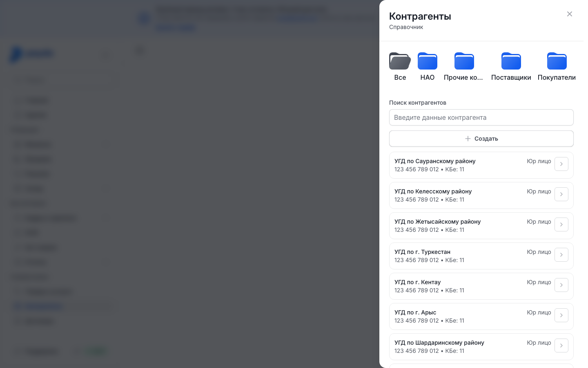
Task: Click the Контрагенты panel title
Action: (420, 16)
